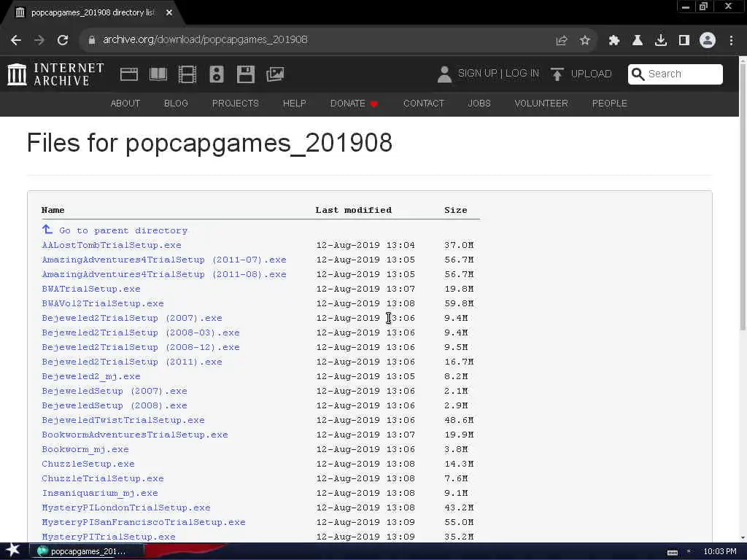
Task: Download AALostTombTrialSetup.exe
Action: [x=112, y=245]
